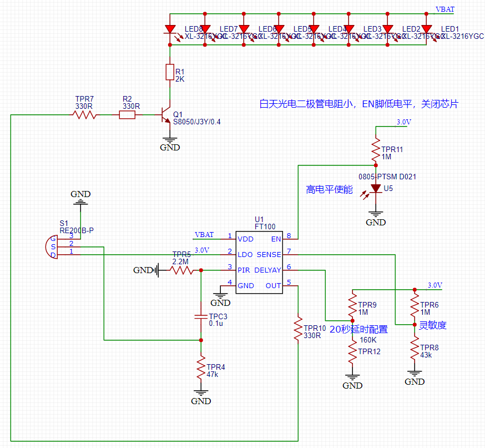Select the TPR11 1M resistor symbol

pyautogui.click(x=376, y=150)
